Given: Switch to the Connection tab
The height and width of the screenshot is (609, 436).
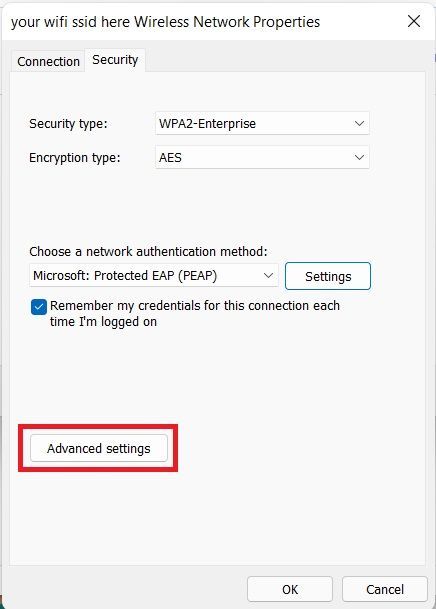Looking at the screenshot, I should pos(48,61).
